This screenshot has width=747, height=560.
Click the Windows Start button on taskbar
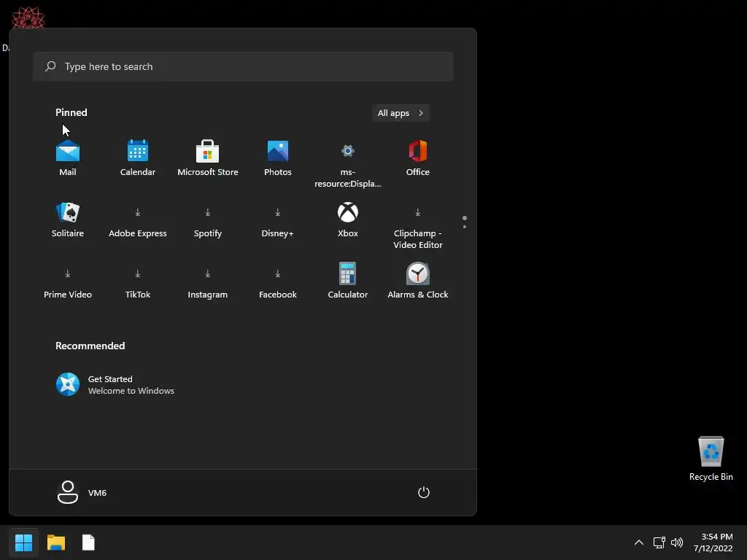coord(23,542)
